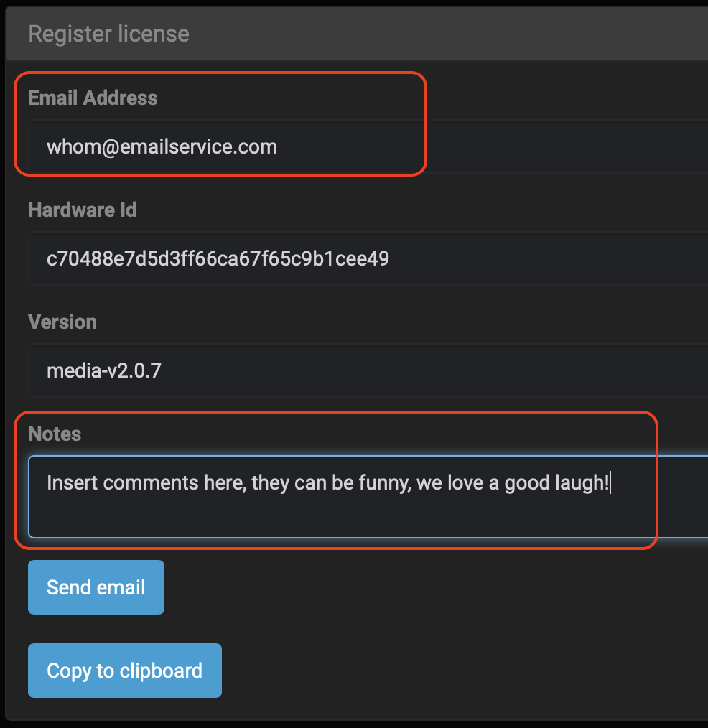
Task: Click the "Register license" panel title
Action: 108,34
